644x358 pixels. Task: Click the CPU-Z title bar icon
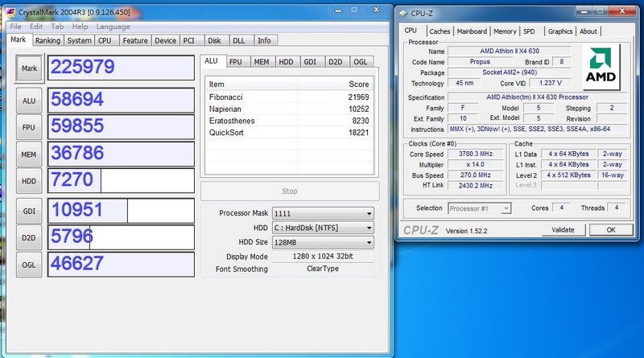tap(403, 14)
